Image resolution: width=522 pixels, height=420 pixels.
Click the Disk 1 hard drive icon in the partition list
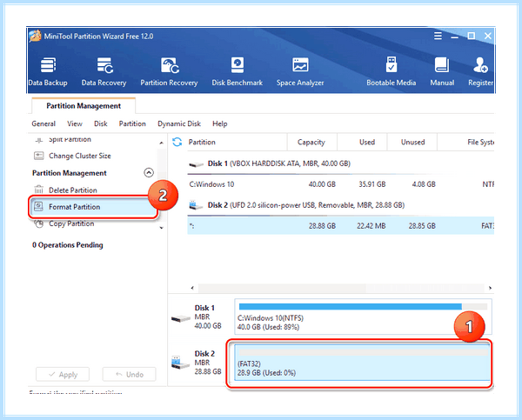click(196, 164)
